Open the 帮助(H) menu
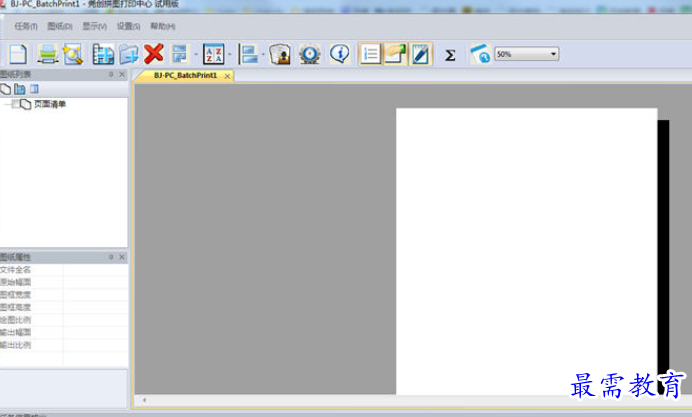The height and width of the screenshot is (417, 692). click(163, 26)
